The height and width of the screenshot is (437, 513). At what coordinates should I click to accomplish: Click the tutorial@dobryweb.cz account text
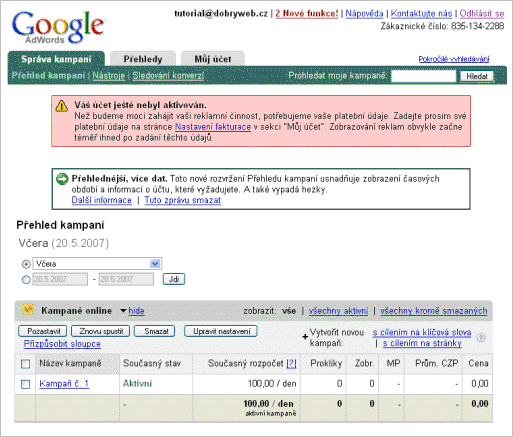221,14
